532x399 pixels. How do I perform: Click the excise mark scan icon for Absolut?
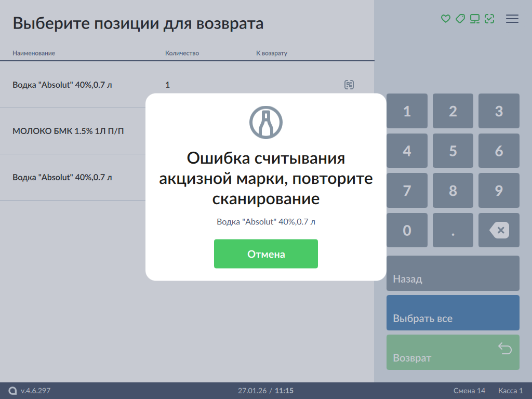click(x=349, y=85)
